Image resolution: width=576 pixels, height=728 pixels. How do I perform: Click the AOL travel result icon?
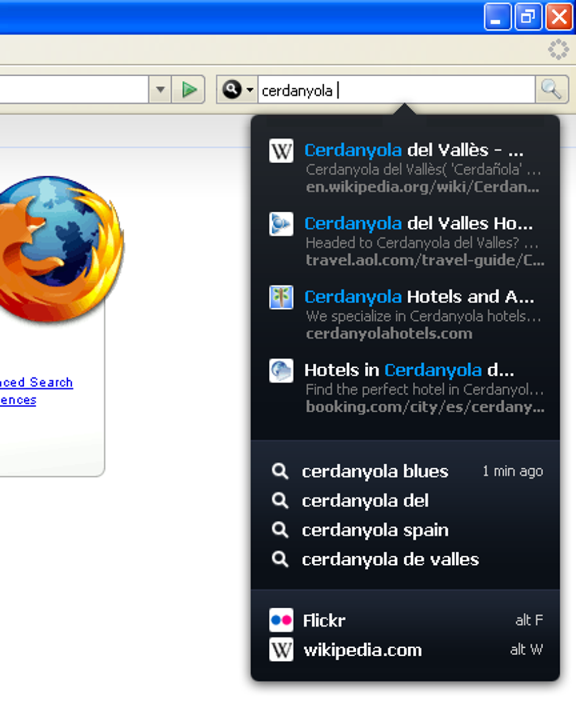point(281,224)
